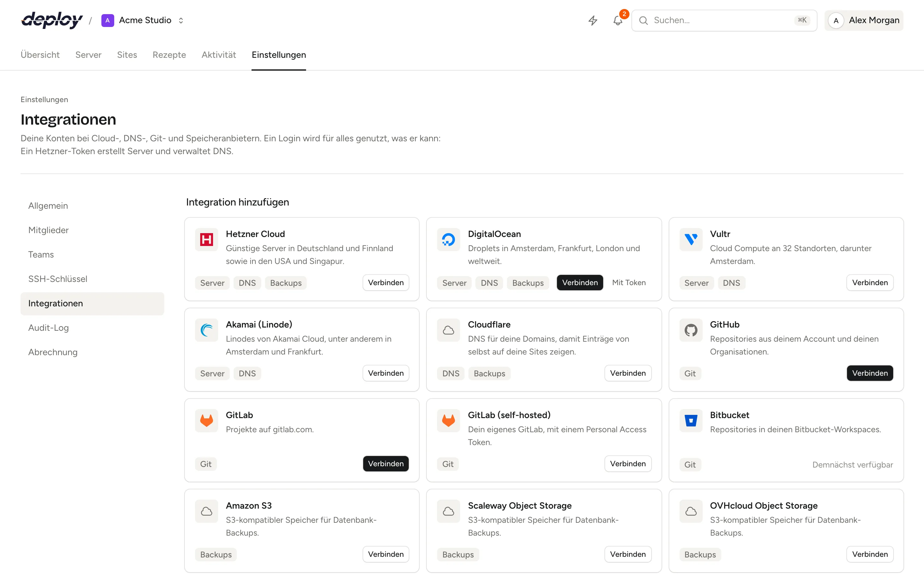
Task: Connect GitLab via Verbinden
Action: [x=386, y=464]
